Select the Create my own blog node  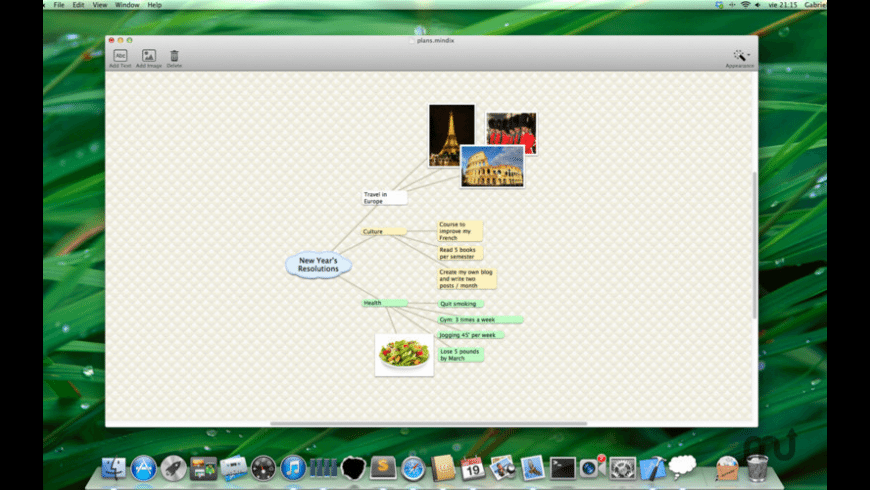pos(467,279)
